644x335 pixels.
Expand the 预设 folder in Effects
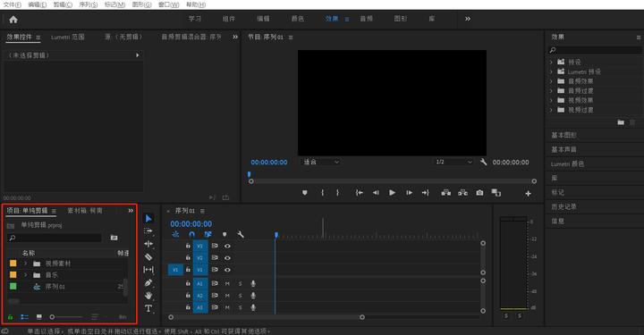tap(551, 62)
